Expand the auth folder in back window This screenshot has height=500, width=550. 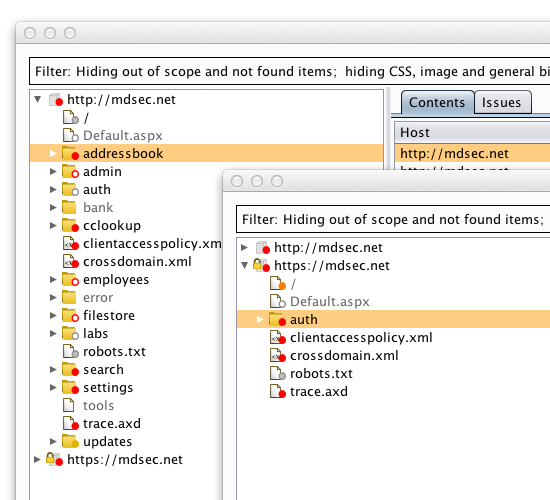coord(53,189)
